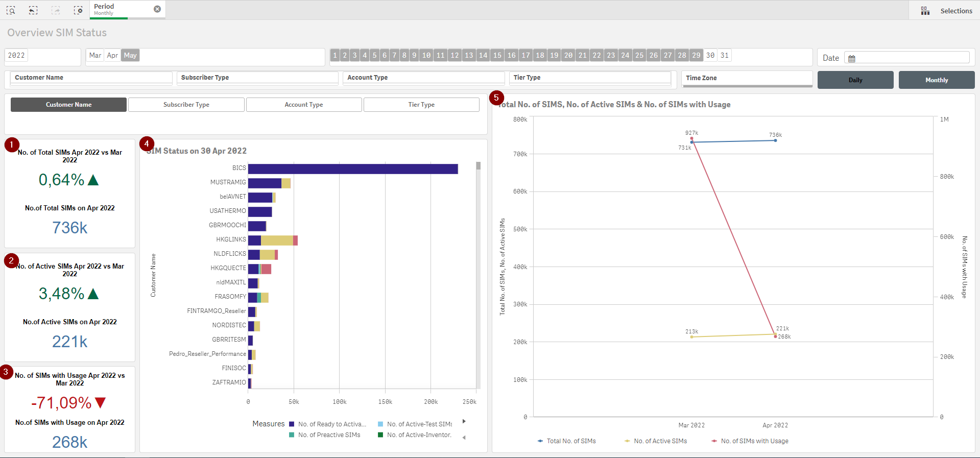Show next legend page in Measures
980x458 pixels.
coord(464,421)
